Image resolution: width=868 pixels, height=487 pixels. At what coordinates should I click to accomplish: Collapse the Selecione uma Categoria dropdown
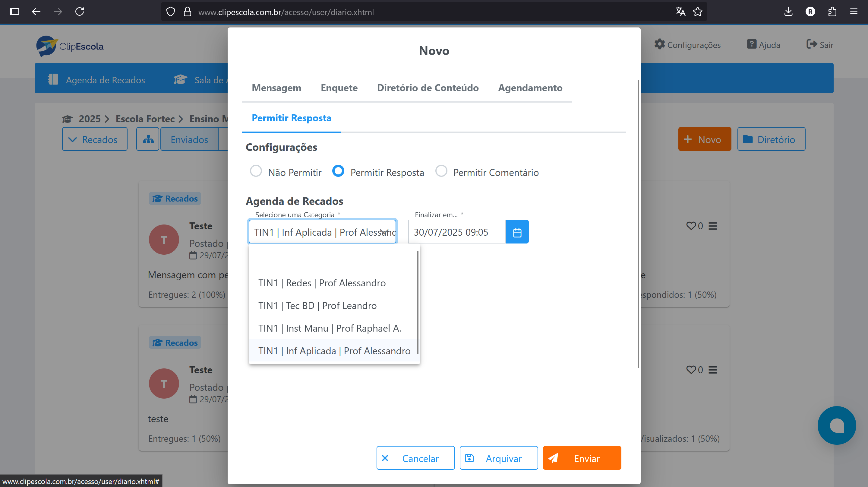click(384, 232)
